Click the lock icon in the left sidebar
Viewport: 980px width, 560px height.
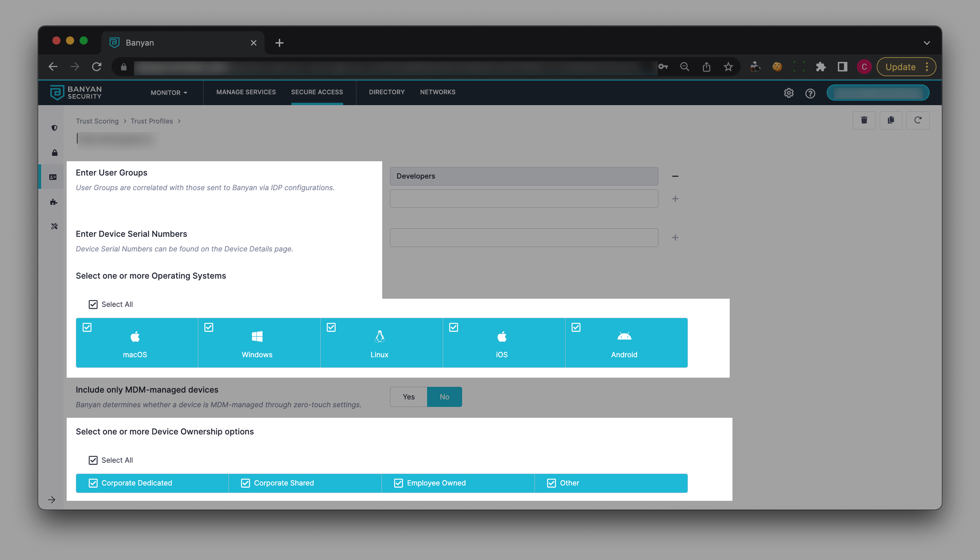(x=54, y=153)
